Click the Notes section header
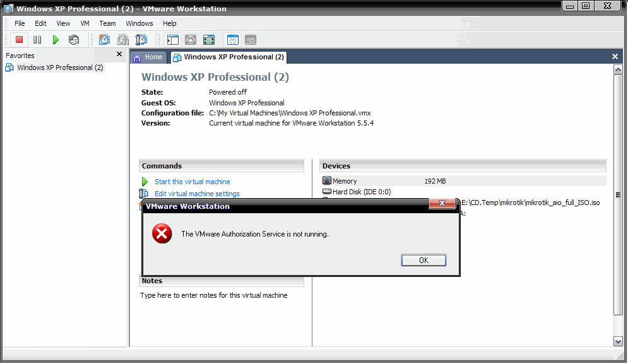 222,281
